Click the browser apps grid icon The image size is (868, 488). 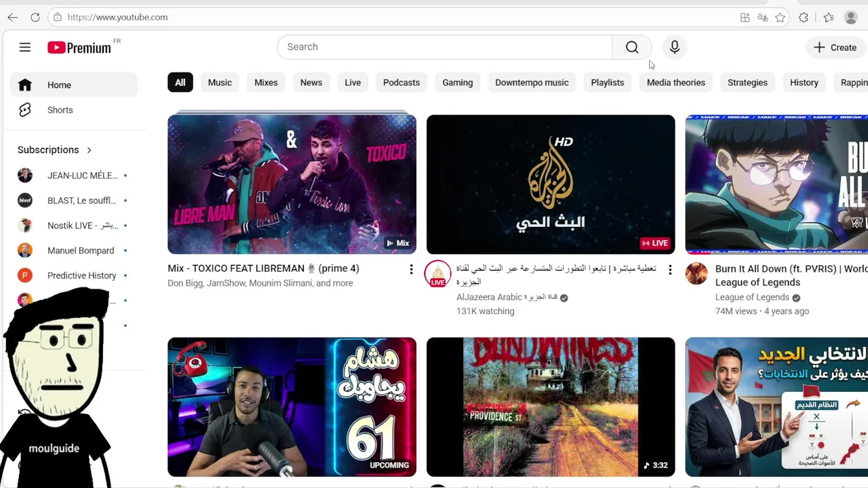click(x=745, y=18)
